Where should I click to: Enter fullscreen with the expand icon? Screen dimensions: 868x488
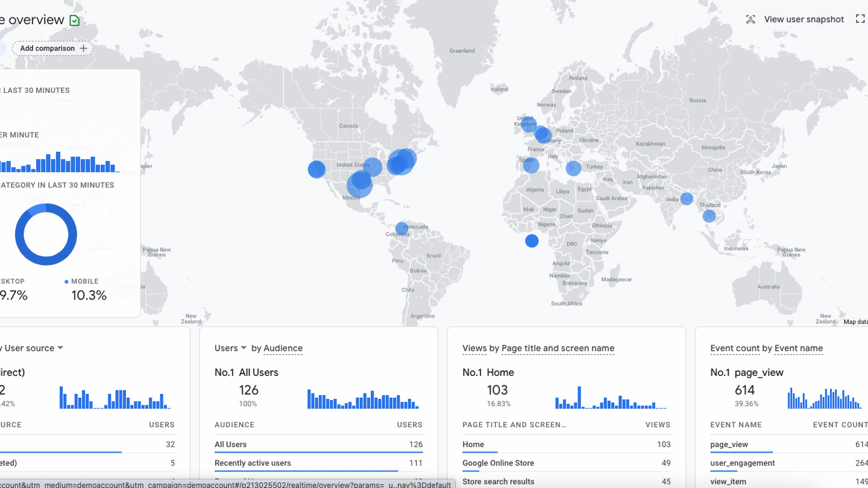tap(860, 19)
